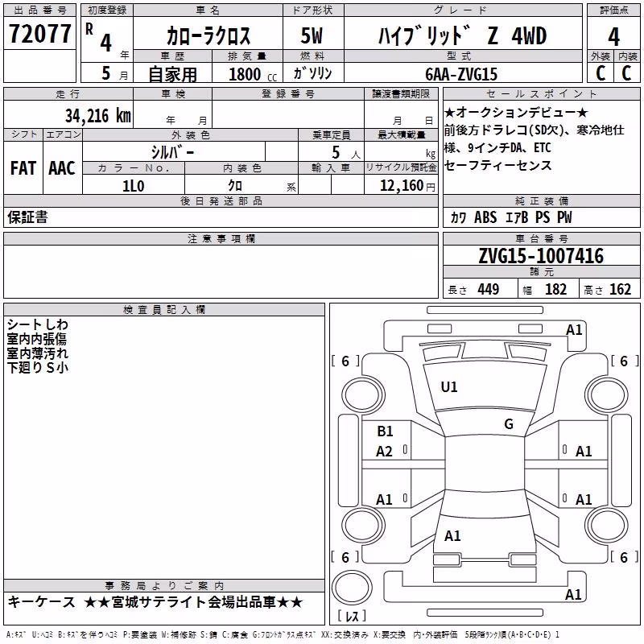Click the A1 mark on the front bumper
Viewport: 644px width, 644px height.
(x=574, y=330)
